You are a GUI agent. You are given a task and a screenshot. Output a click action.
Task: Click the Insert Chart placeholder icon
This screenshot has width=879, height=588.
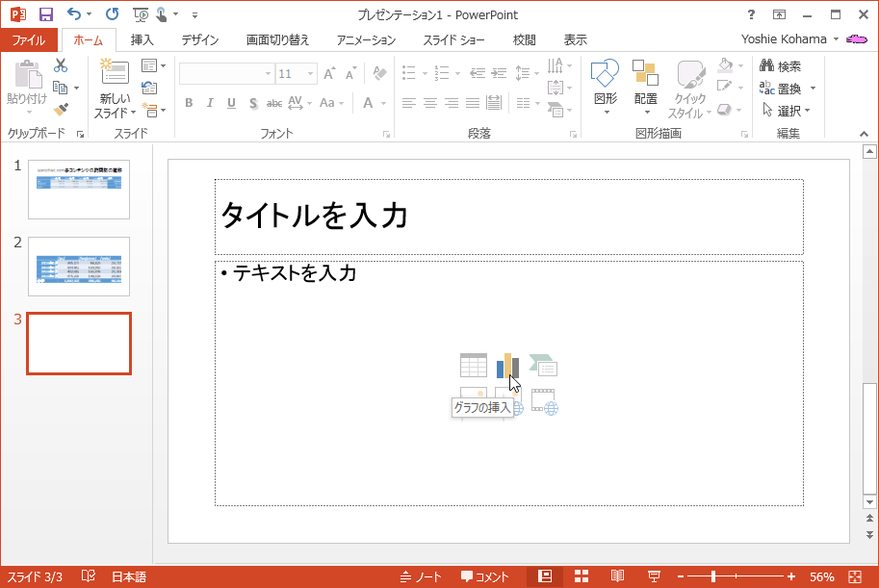click(507, 366)
